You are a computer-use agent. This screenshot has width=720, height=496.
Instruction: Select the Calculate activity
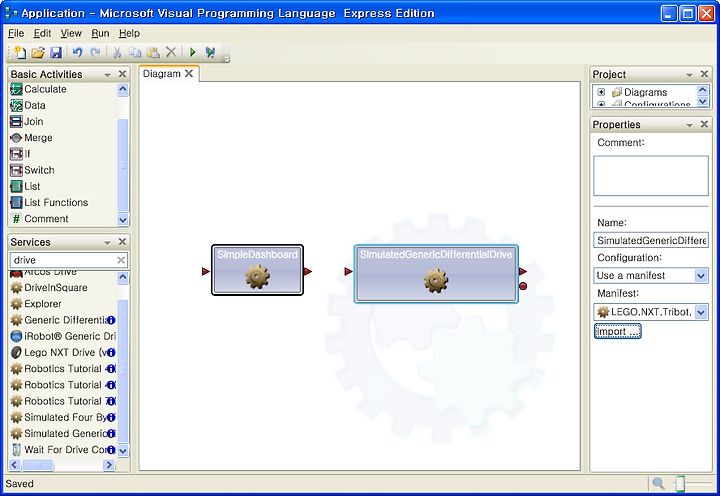[39, 89]
